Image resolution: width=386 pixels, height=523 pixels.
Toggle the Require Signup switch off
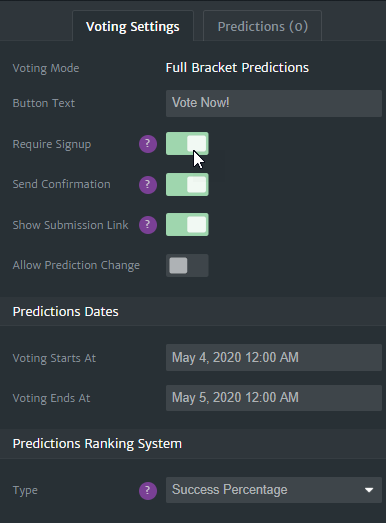[187, 144]
